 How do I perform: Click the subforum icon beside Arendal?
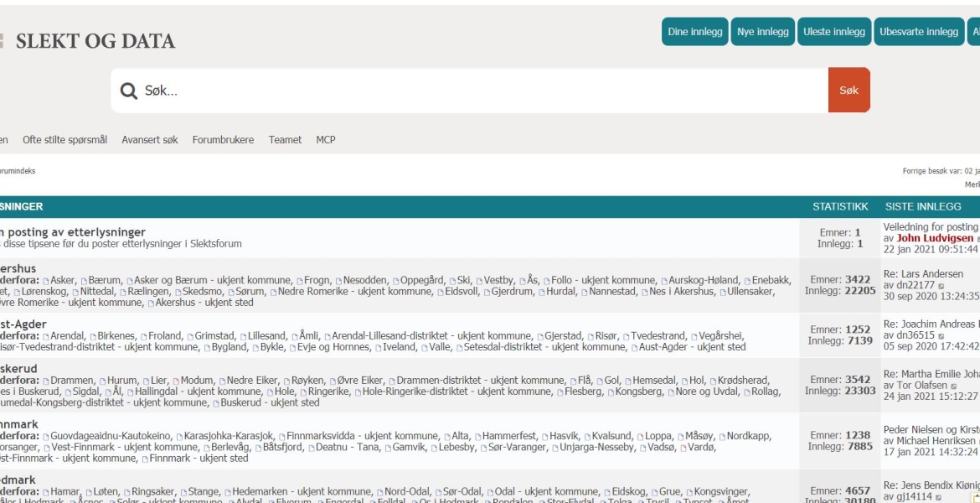tap(45, 336)
